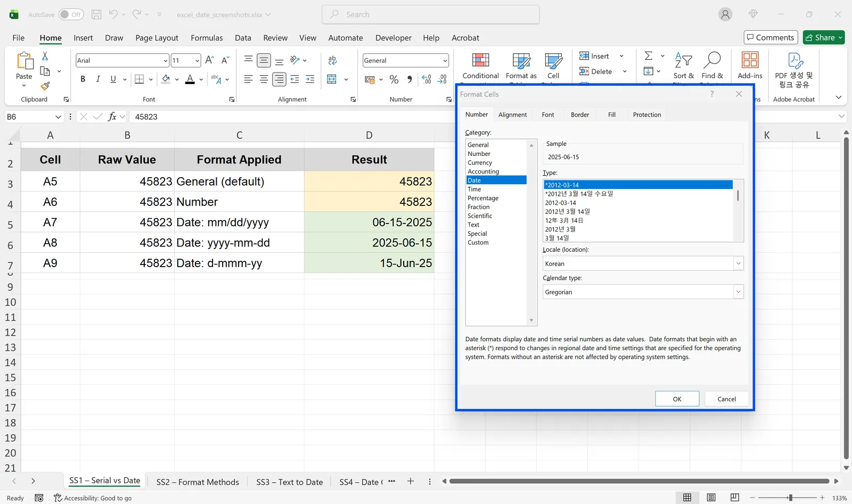Click the AutoSum sigma icon
This screenshot has height=504, width=852.
click(649, 56)
